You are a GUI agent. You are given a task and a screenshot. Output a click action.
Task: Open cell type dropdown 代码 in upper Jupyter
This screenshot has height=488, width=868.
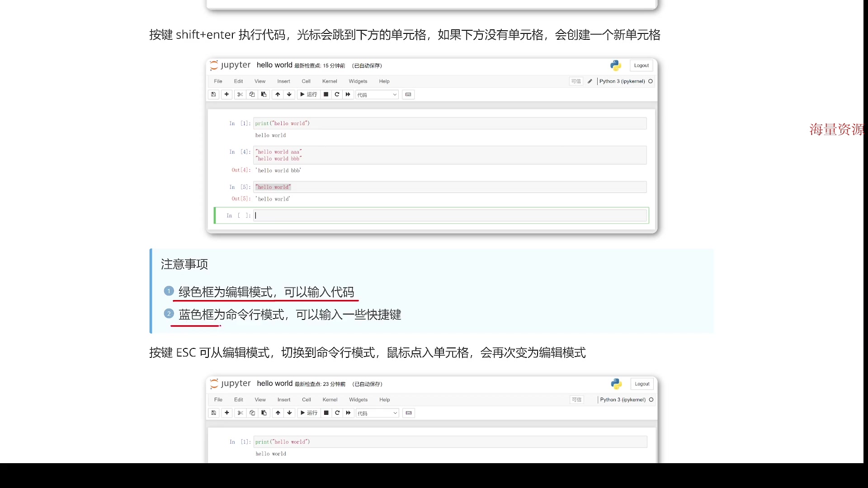coord(377,95)
